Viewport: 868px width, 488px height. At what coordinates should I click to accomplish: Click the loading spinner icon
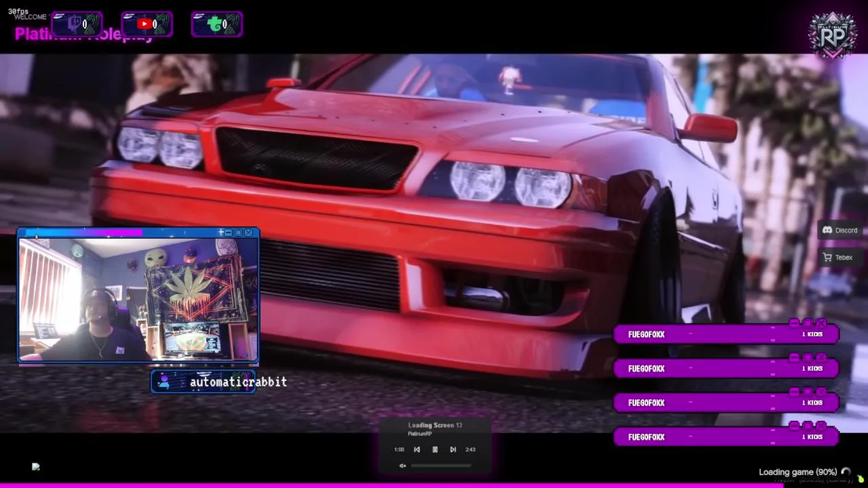tap(846, 472)
